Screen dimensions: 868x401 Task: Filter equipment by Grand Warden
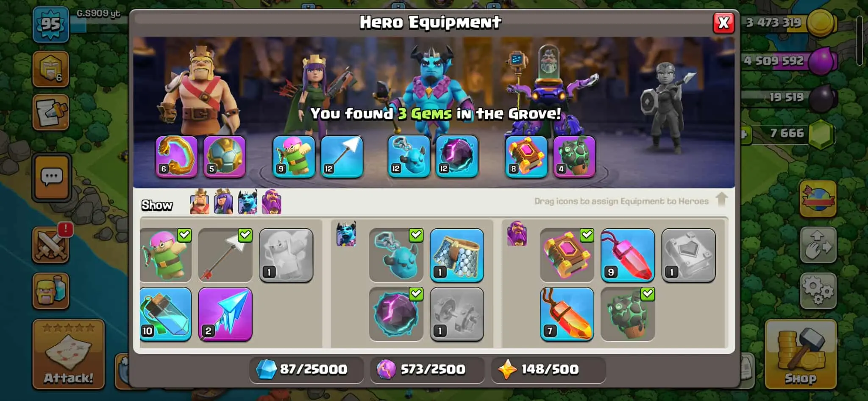(272, 202)
